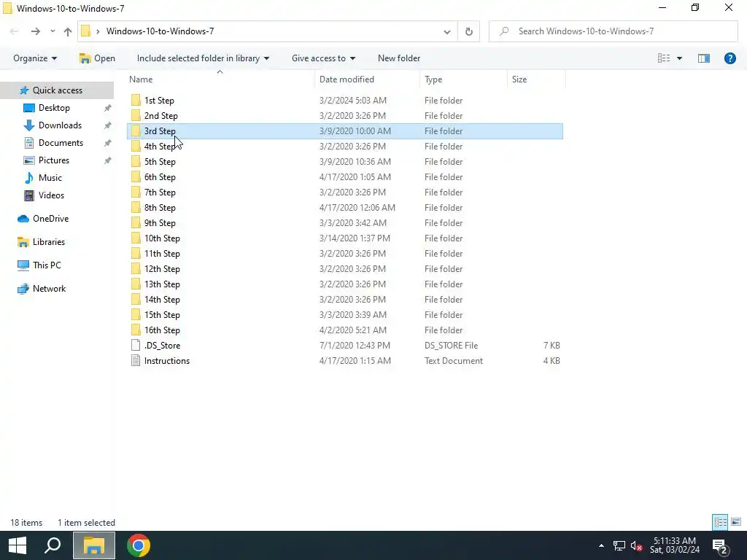
Task: Go up one folder level
Action: click(x=68, y=31)
